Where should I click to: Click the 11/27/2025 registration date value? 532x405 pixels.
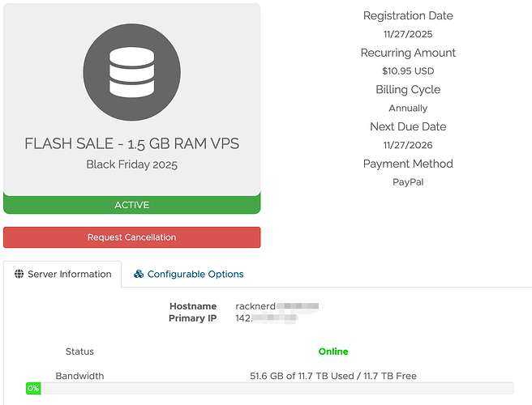[408, 34]
